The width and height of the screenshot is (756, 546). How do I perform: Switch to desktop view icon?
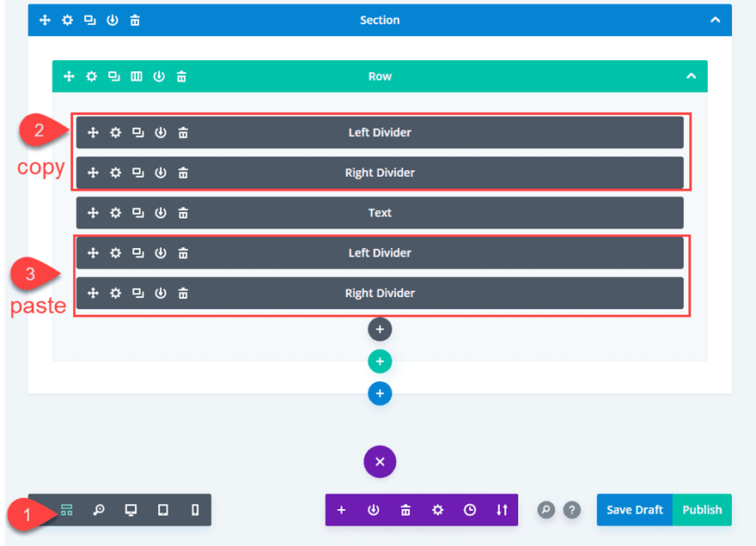(x=131, y=510)
